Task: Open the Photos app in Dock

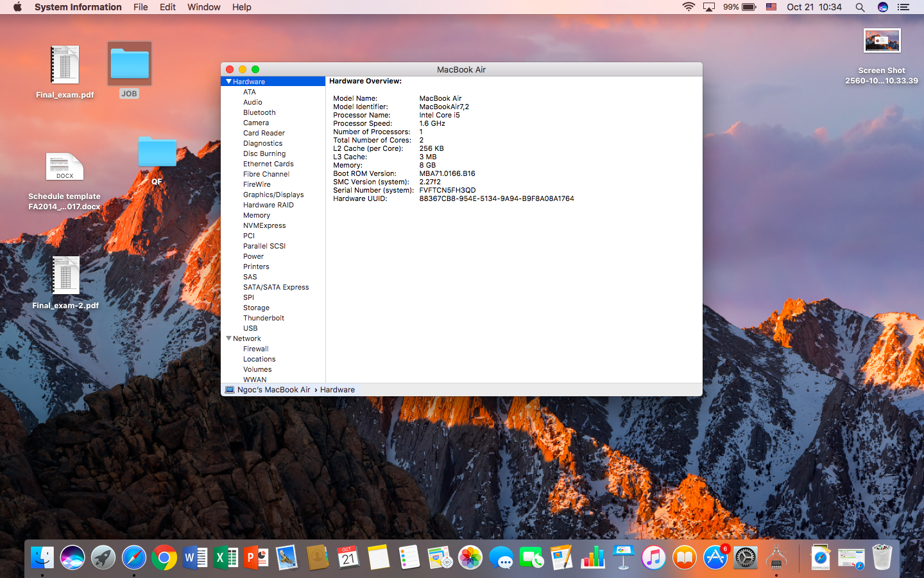Action: (470, 557)
